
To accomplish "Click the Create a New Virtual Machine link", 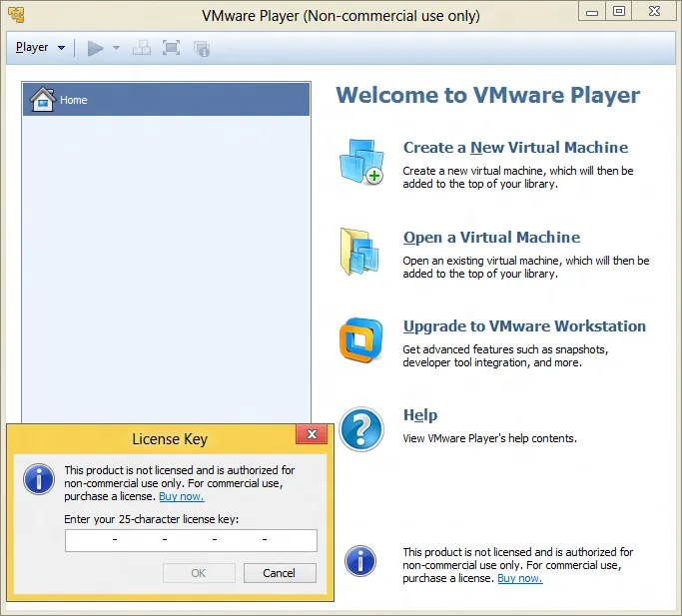I will coord(515,148).
